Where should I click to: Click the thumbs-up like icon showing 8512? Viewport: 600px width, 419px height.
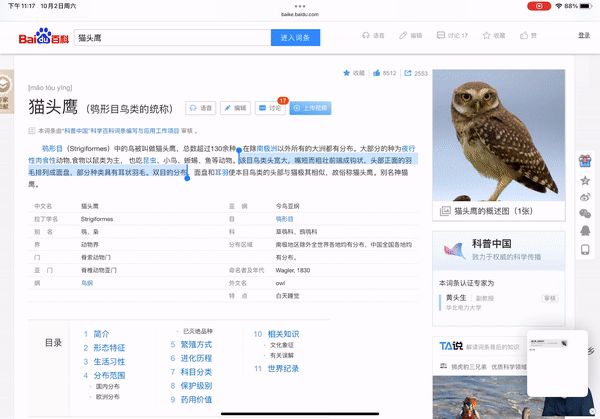coord(378,73)
